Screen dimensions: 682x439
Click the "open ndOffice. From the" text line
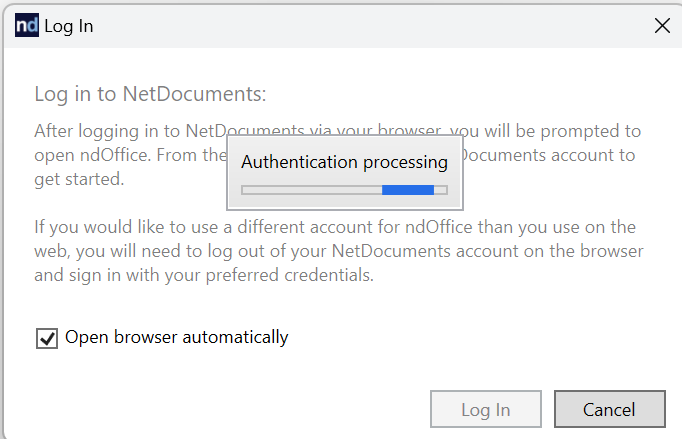[130, 155]
